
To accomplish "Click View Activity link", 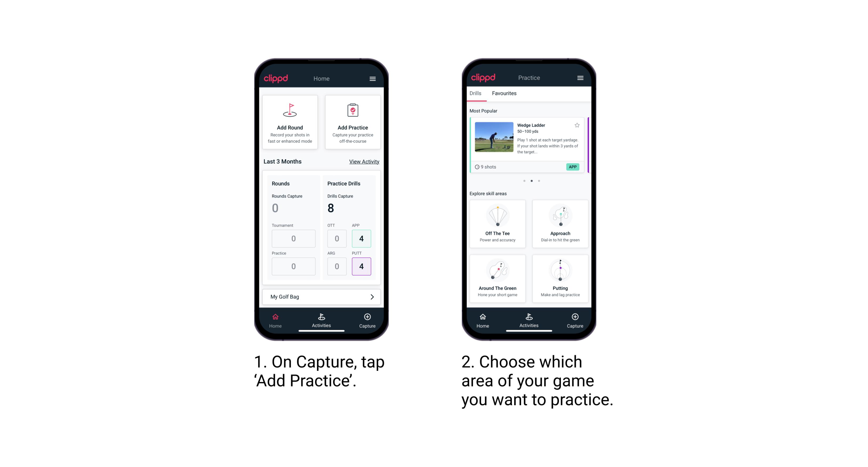I will 364,161.
